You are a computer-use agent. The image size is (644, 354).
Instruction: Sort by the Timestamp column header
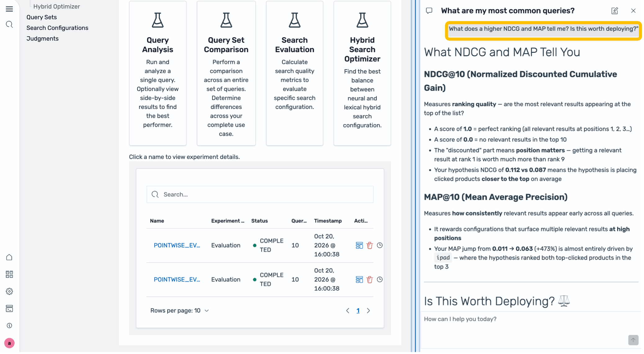pyautogui.click(x=328, y=221)
